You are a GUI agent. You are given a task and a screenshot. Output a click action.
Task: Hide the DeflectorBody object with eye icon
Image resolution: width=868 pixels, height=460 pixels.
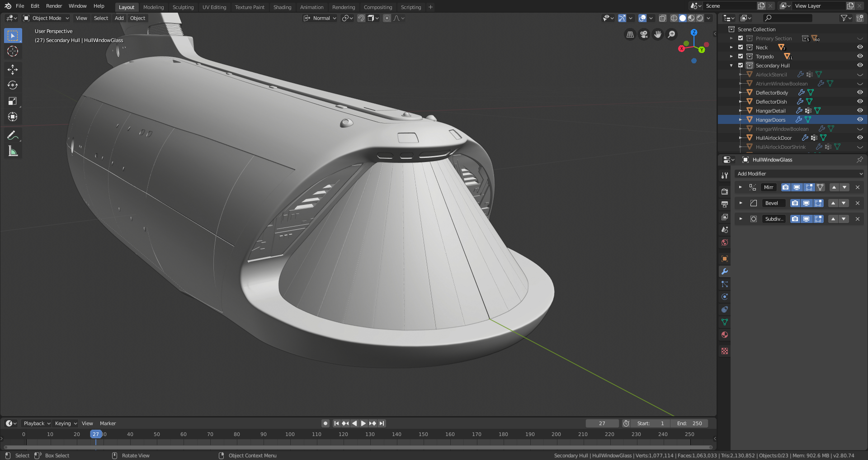click(x=860, y=92)
